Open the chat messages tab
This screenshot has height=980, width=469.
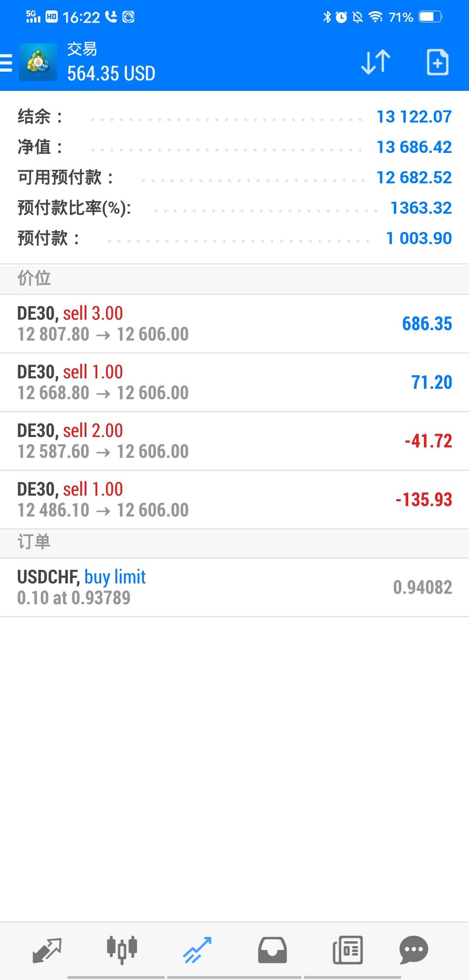414,950
